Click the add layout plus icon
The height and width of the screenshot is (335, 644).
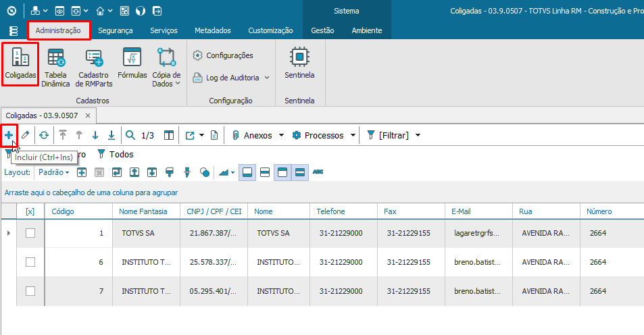point(82,172)
